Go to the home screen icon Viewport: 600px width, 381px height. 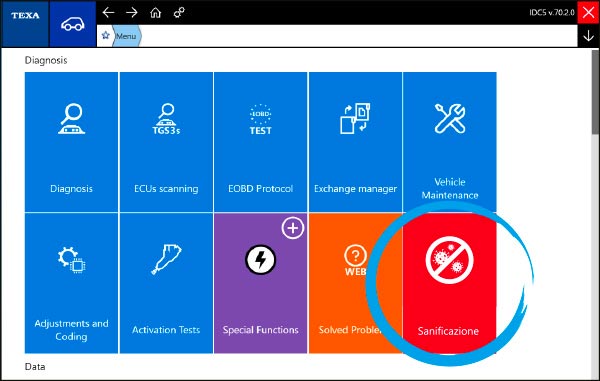(155, 13)
